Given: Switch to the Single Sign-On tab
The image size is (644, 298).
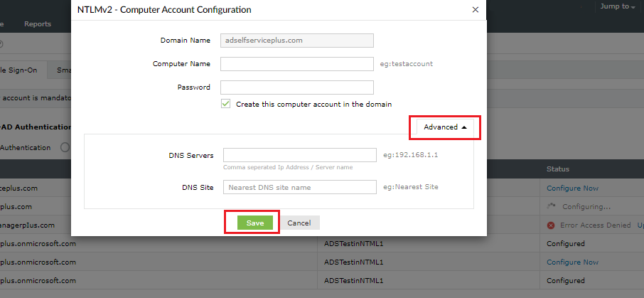Looking at the screenshot, I should [24, 70].
